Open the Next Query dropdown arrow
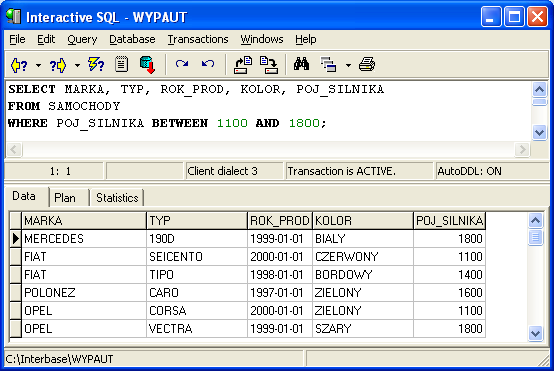Viewport: 554px width, 371px height. pos(77,65)
